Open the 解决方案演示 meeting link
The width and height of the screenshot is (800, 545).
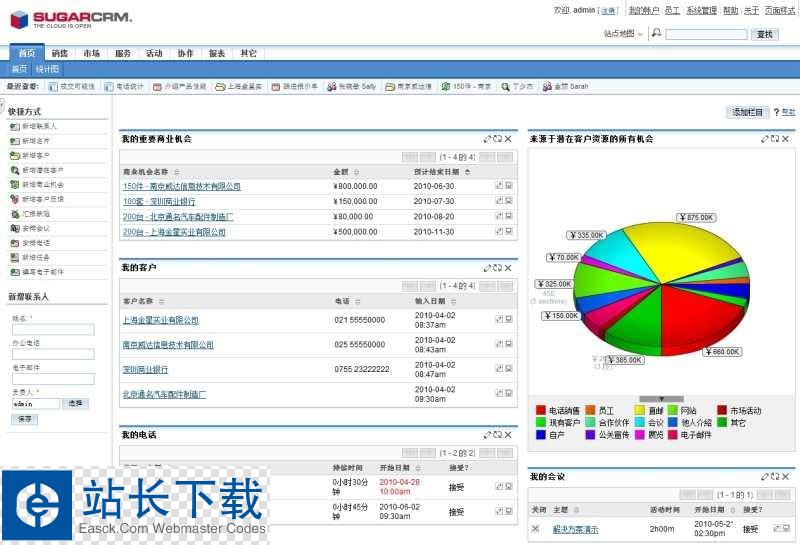point(576,530)
